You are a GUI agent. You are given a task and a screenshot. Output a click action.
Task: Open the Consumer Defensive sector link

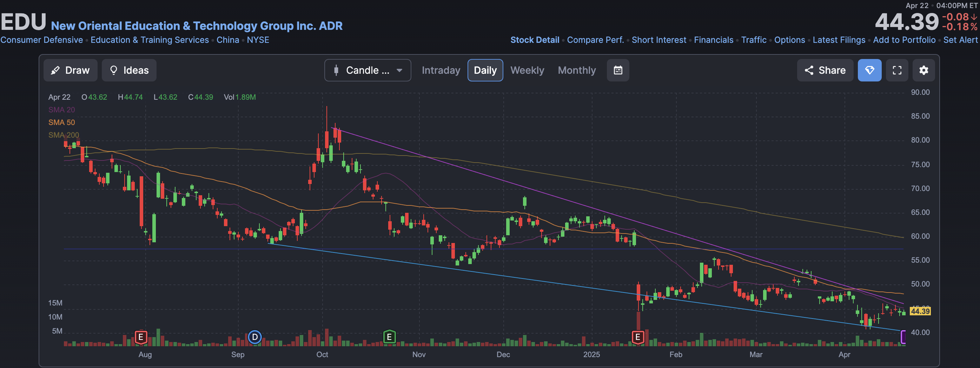point(41,40)
